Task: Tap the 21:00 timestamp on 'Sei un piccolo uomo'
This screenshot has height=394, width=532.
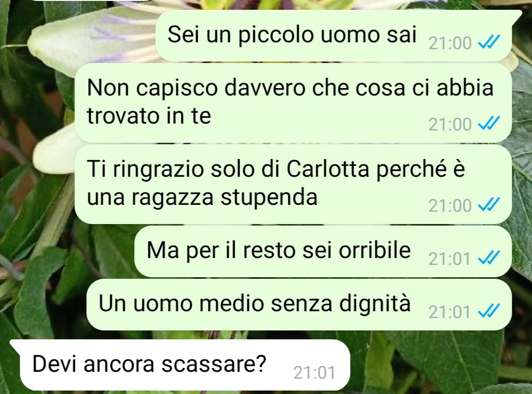Action: [x=450, y=43]
